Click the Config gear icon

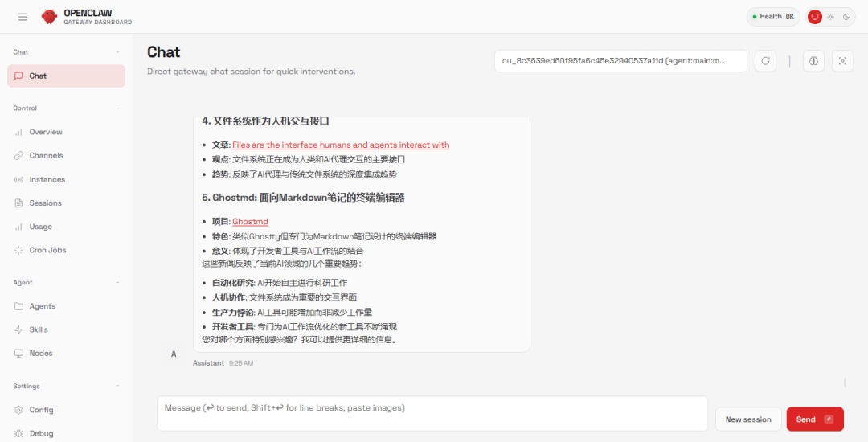click(18, 410)
